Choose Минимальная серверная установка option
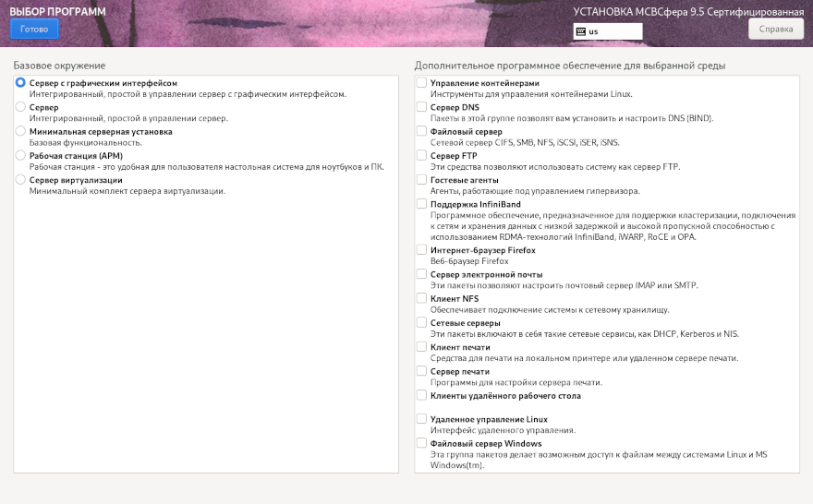The image size is (813, 504). [20, 132]
